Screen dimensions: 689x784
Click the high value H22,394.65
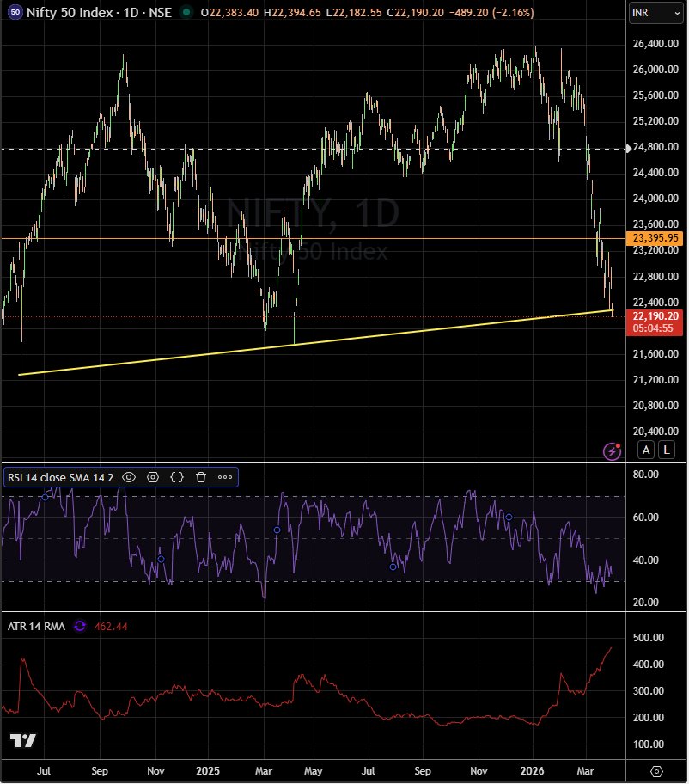pos(292,13)
